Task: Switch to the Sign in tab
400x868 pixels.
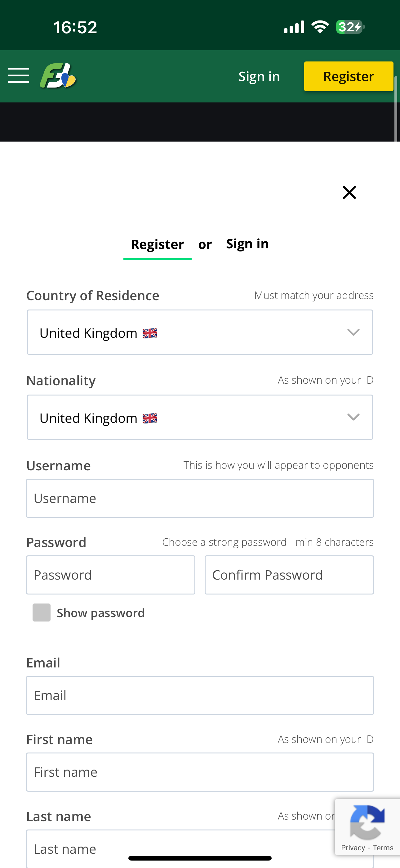Action: pos(248,243)
